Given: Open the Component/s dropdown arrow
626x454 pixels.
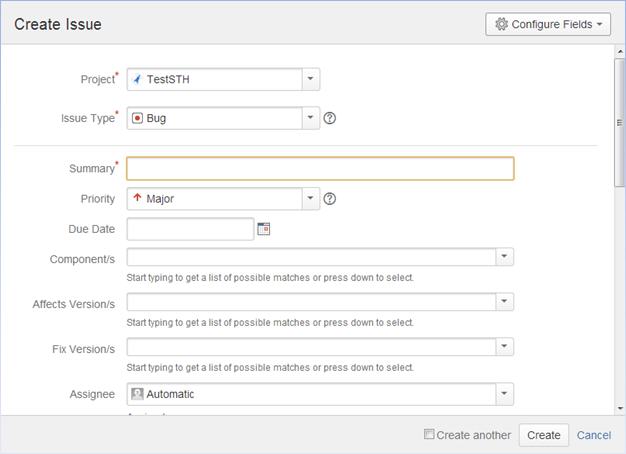Looking at the screenshot, I should click(505, 257).
